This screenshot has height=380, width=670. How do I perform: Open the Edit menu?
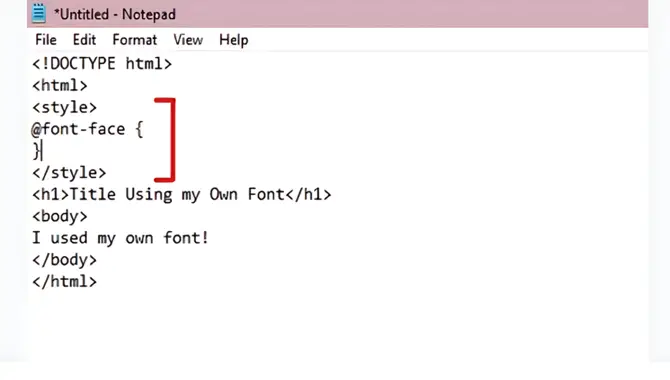(x=84, y=40)
